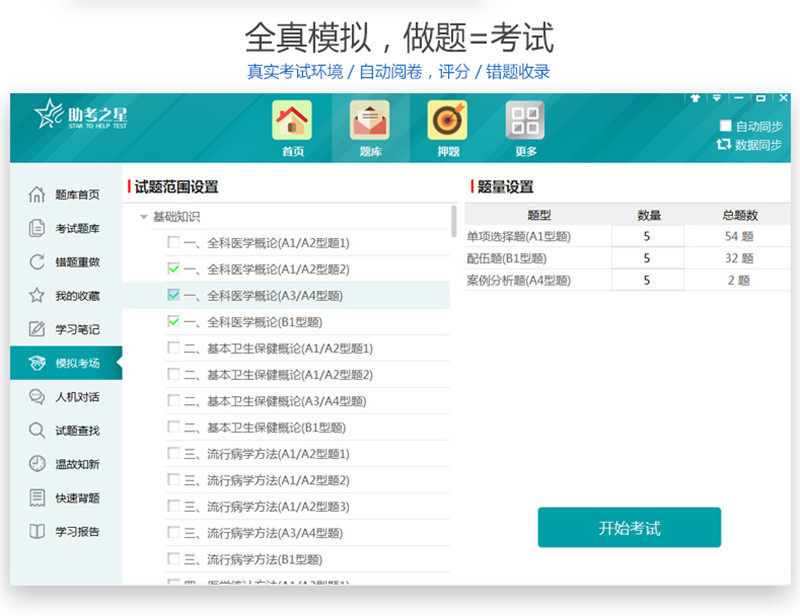
Task: Uncheck 全科医学概论(A1/A2型题2)
Action: click(x=173, y=268)
